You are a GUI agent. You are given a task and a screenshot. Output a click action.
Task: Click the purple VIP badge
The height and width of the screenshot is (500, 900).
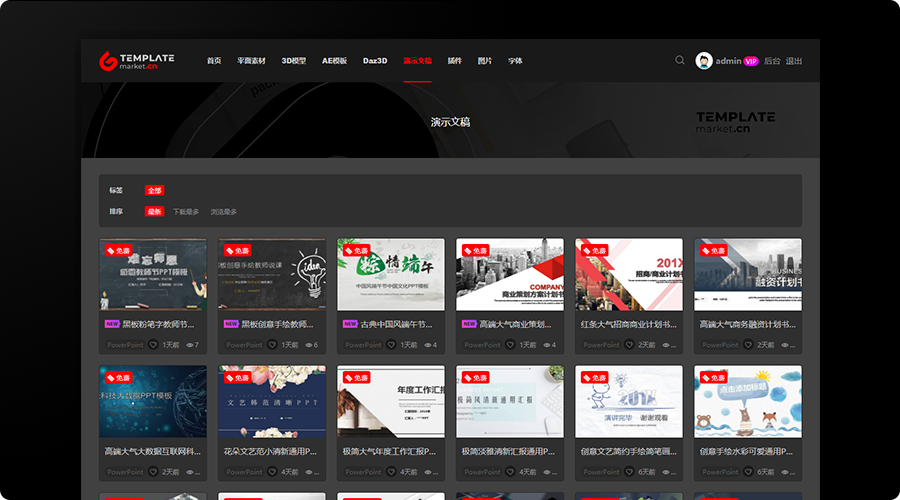click(751, 61)
